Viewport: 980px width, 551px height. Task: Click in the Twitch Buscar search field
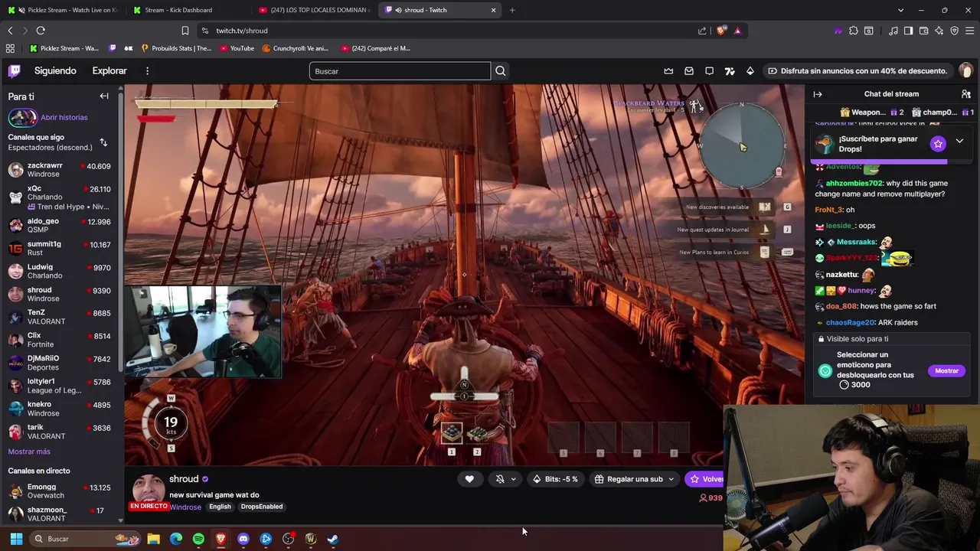(x=400, y=71)
